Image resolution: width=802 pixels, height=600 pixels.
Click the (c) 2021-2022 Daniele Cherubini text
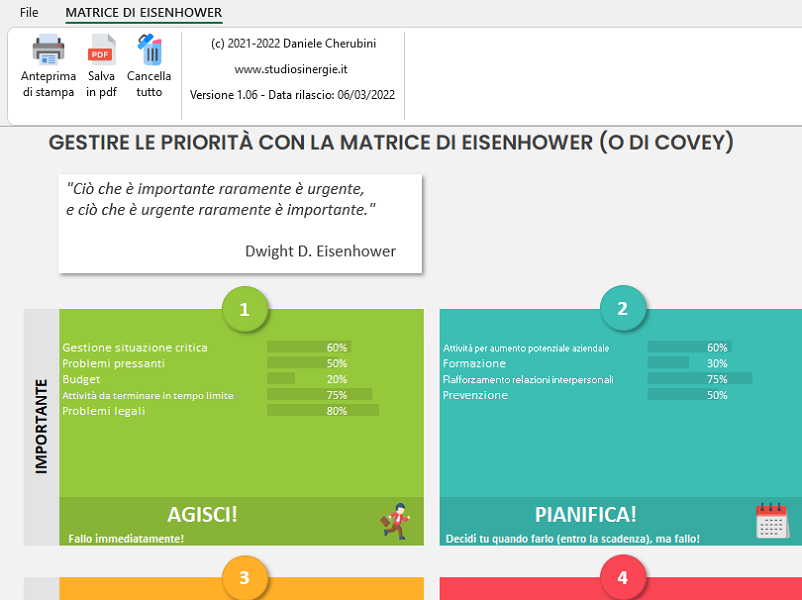(294, 43)
